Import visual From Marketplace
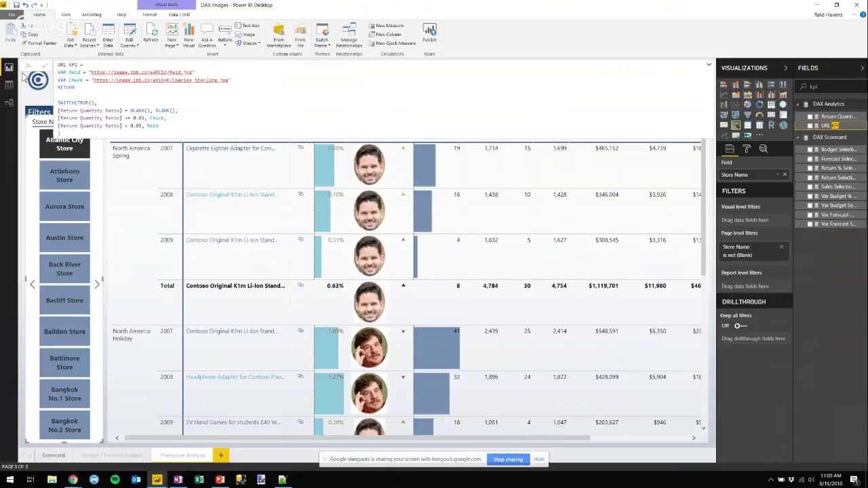This screenshot has height=488, width=868. pos(279,35)
